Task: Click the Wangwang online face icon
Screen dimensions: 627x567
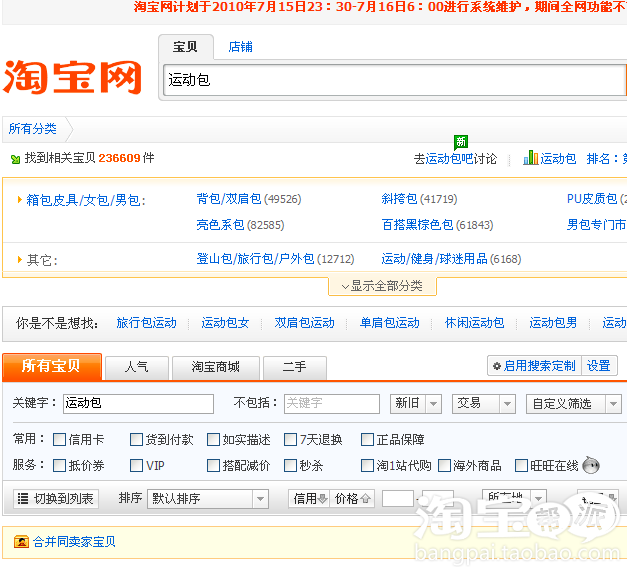Action: tap(591, 465)
